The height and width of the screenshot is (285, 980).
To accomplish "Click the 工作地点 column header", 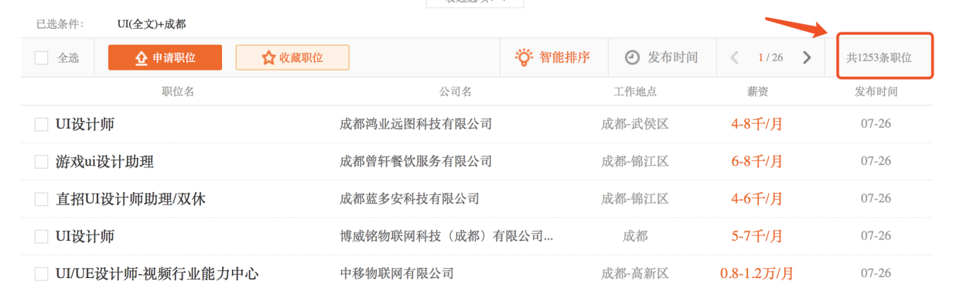I will click(635, 91).
